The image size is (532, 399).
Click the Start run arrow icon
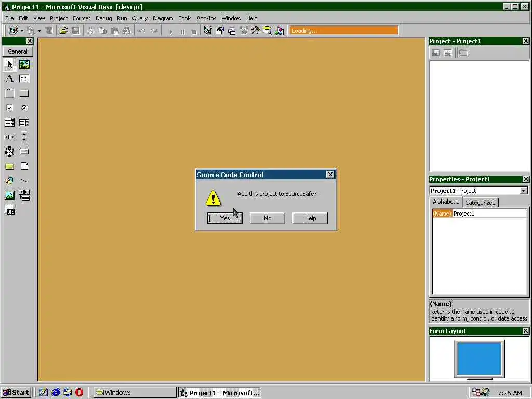(x=171, y=32)
